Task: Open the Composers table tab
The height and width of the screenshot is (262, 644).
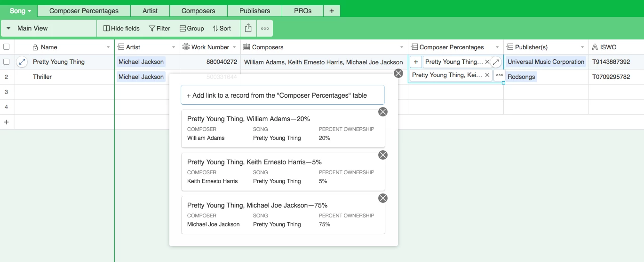Action: [x=198, y=11]
